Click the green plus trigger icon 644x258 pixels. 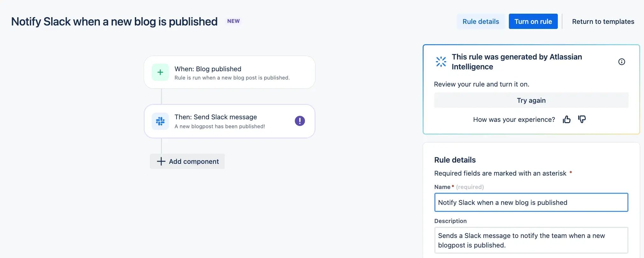pyautogui.click(x=160, y=72)
